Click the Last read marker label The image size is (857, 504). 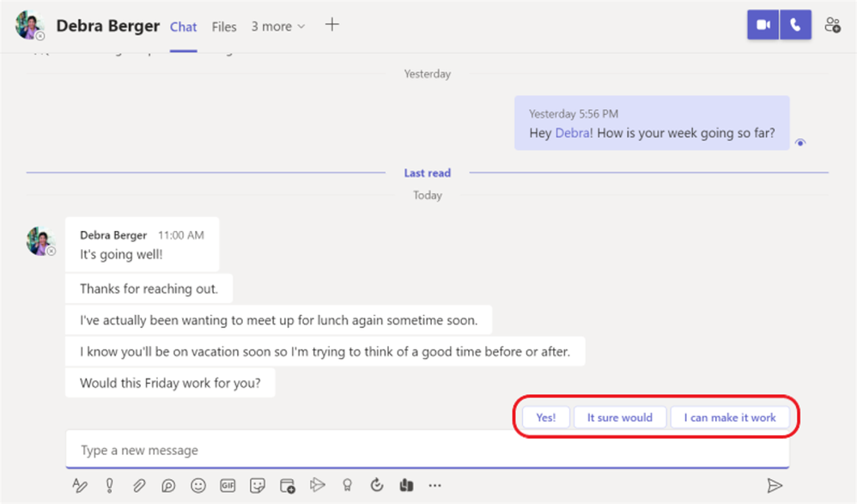pos(428,173)
